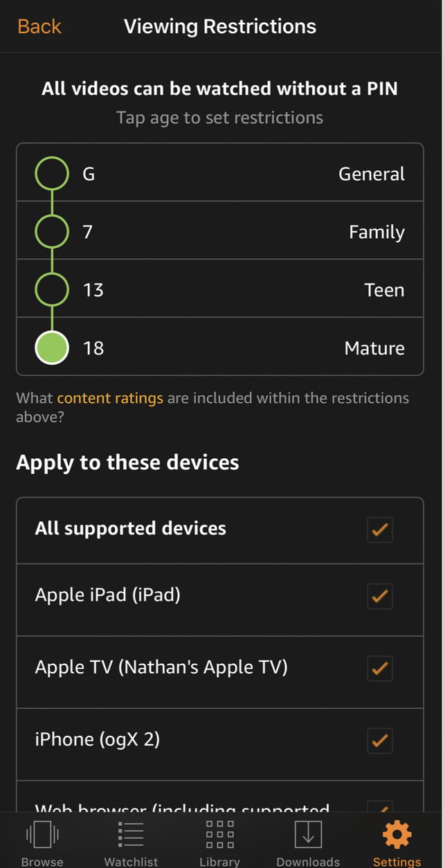Viewport: 443px width, 868px height.
Task: Go Back to the previous screen
Action: (x=39, y=27)
